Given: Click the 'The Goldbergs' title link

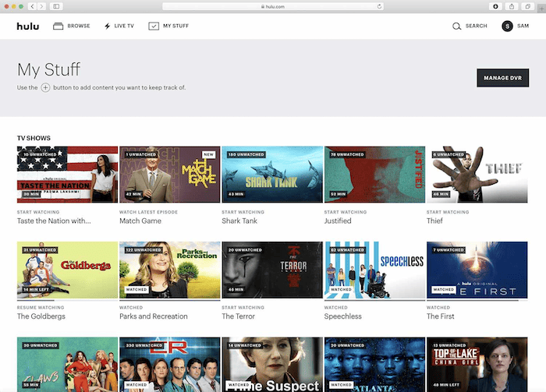Looking at the screenshot, I should click(x=41, y=316).
